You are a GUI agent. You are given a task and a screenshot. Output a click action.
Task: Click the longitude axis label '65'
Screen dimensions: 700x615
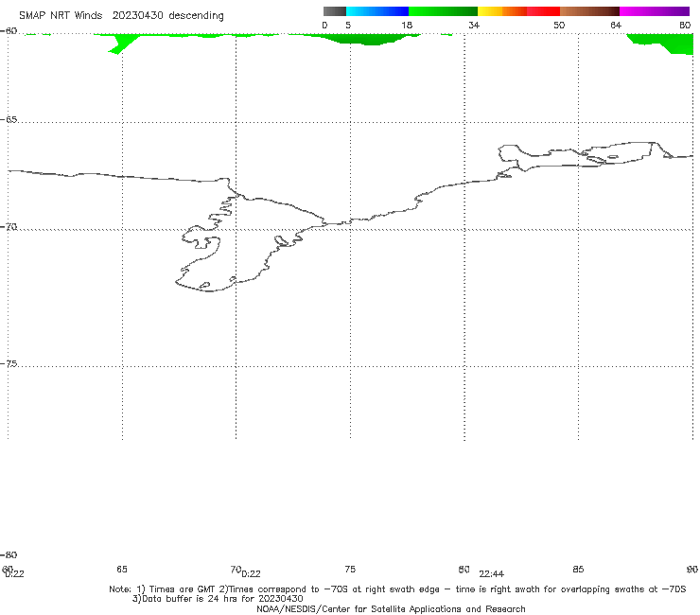pyautogui.click(x=122, y=569)
